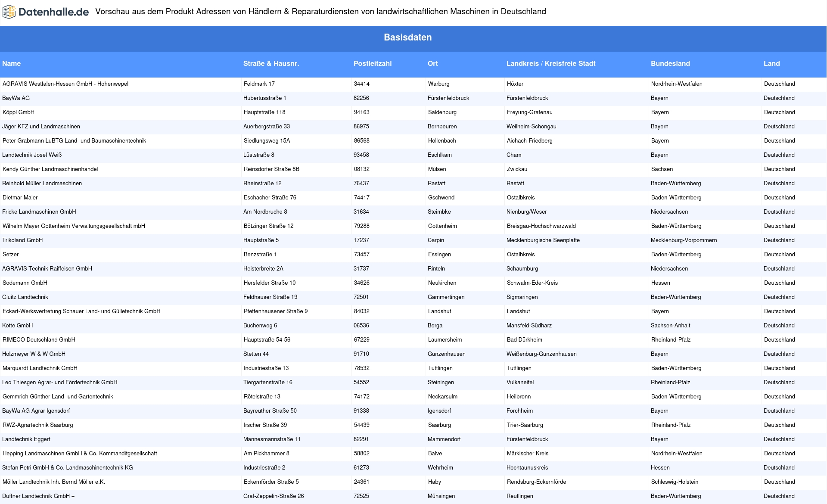The width and height of the screenshot is (827, 504).
Task: Select the town Neckarsulm
Action: coord(443,397)
